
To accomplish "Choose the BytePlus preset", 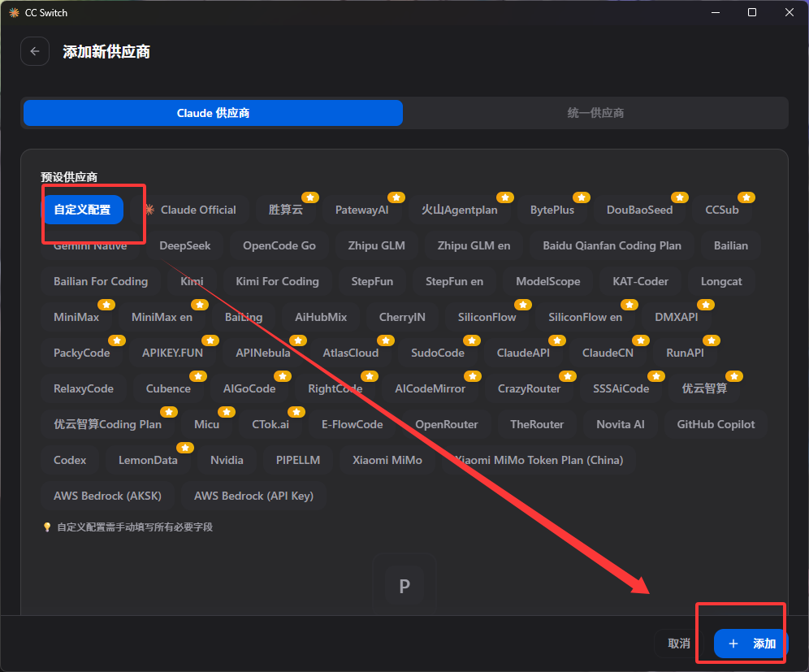I will [552, 210].
